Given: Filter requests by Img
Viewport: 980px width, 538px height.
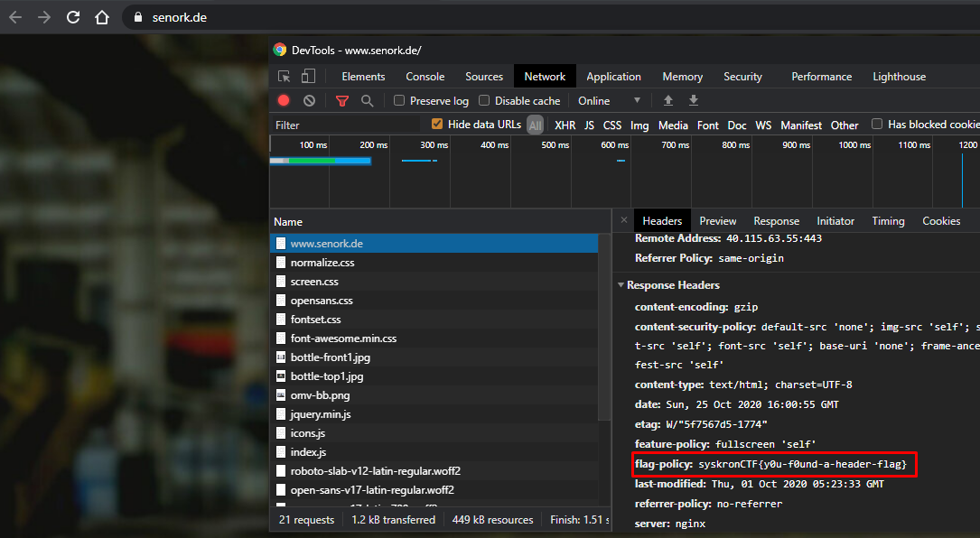Looking at the screenshot, I should (639, 125).
